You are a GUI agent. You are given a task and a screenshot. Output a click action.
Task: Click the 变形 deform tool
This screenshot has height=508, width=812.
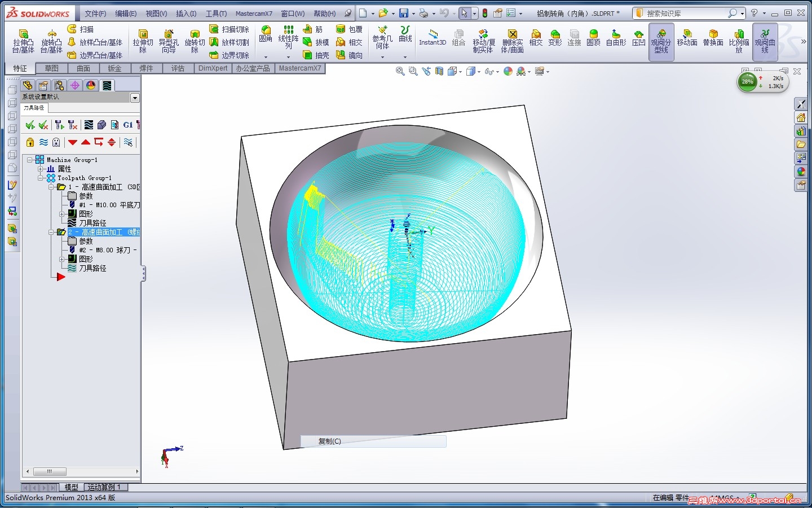555,38
